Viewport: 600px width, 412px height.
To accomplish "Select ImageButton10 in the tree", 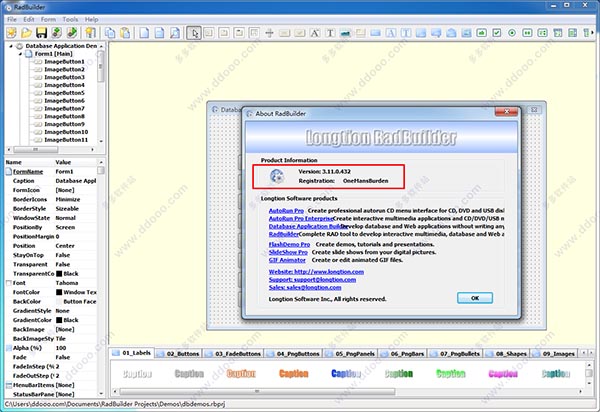I will tap(66, 132).
